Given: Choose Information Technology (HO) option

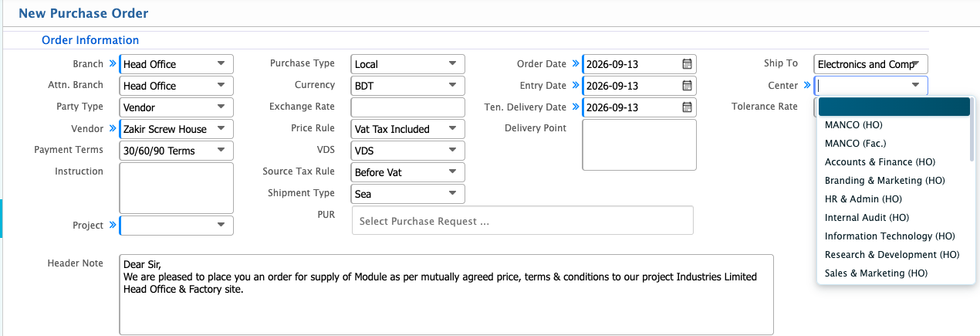Looking at the screenshot, I should click(893, 236).
